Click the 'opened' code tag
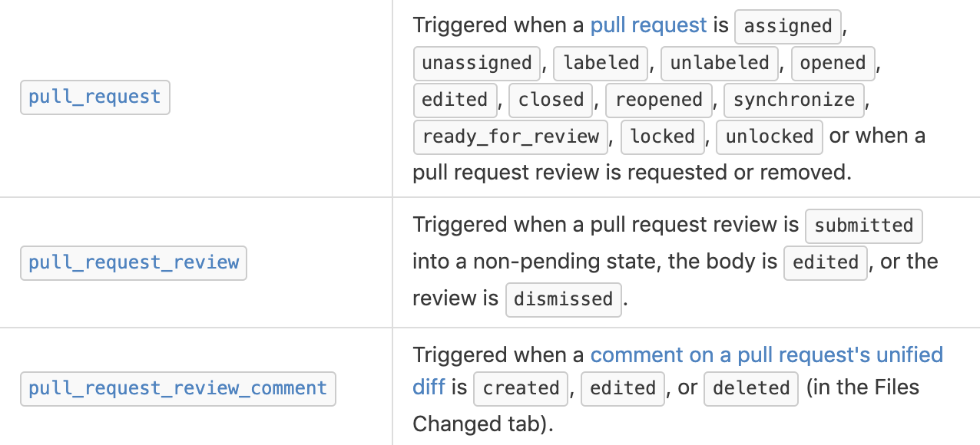The width and height of the screenshot is (980, 445). (833, 63)
